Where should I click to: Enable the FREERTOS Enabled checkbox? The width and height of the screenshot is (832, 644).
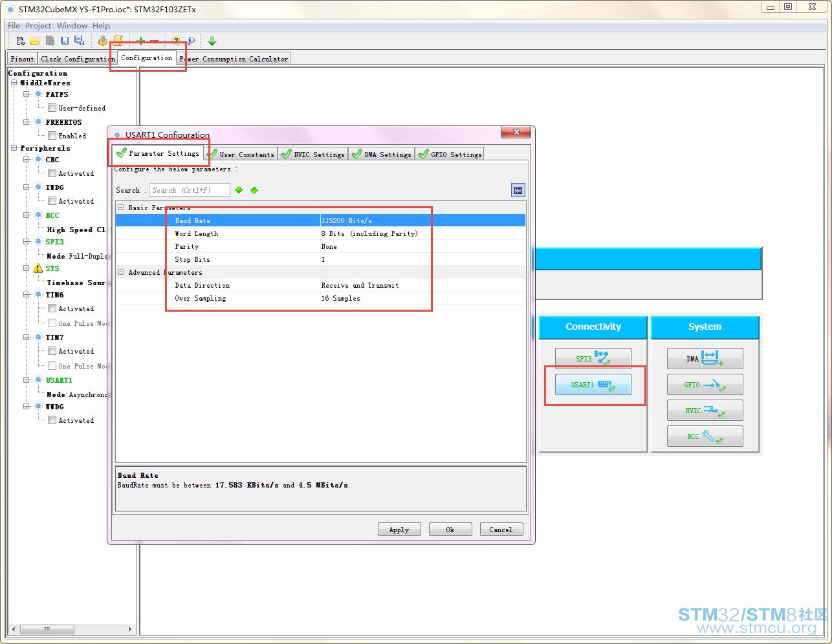click(x=52, y=136)
